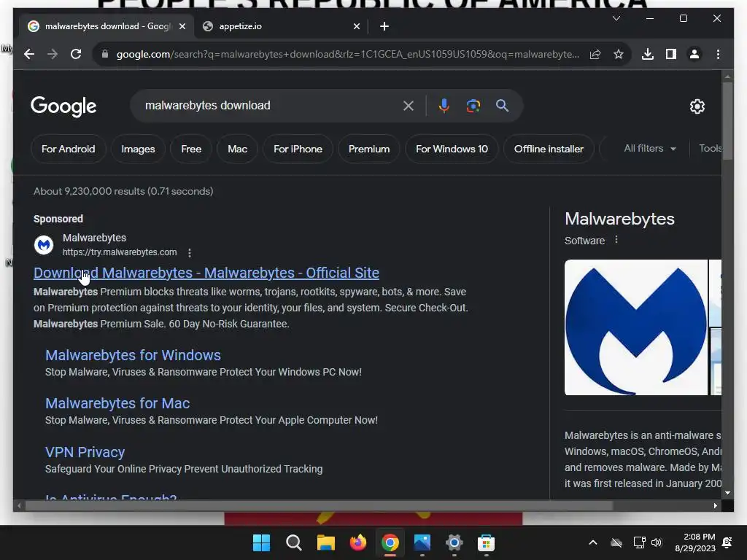Select the For Android filter chip
Image resolution: width=747 pixels, height=560 pixels.
[x=68, y=149]
